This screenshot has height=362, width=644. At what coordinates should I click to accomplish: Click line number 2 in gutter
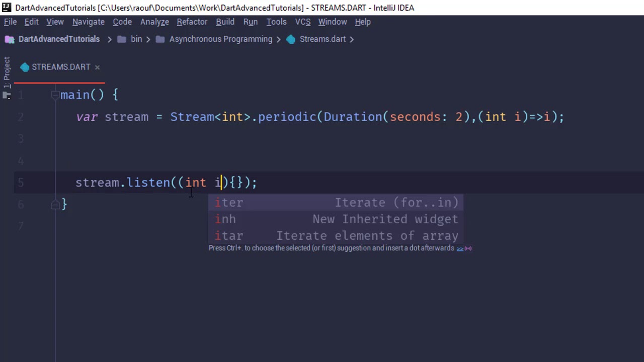pyautogui.click(x=21, y=117)
